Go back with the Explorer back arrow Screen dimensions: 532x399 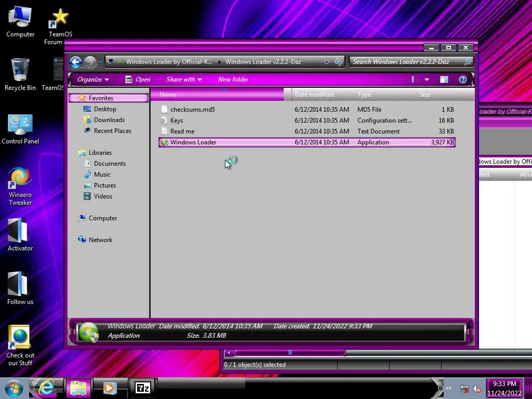76,62
